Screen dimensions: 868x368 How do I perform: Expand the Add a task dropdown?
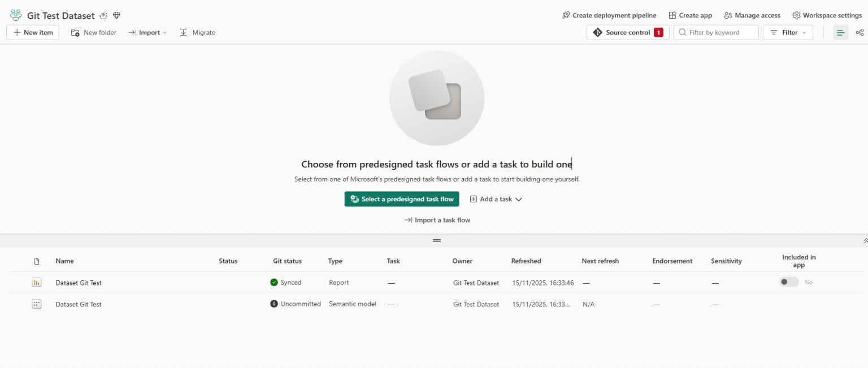click(496, 199)
